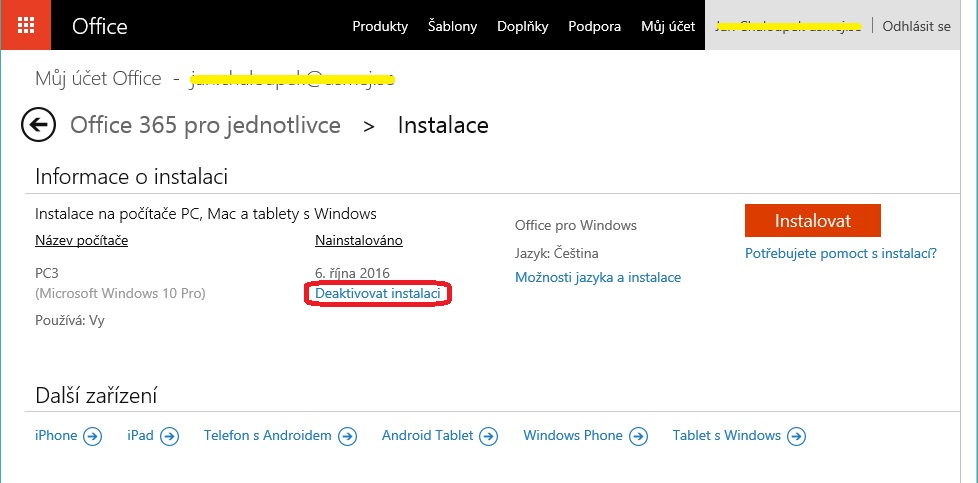Click arrow icon beside Telefon s Androidem
978x483 pixels.
coord(347,436)
